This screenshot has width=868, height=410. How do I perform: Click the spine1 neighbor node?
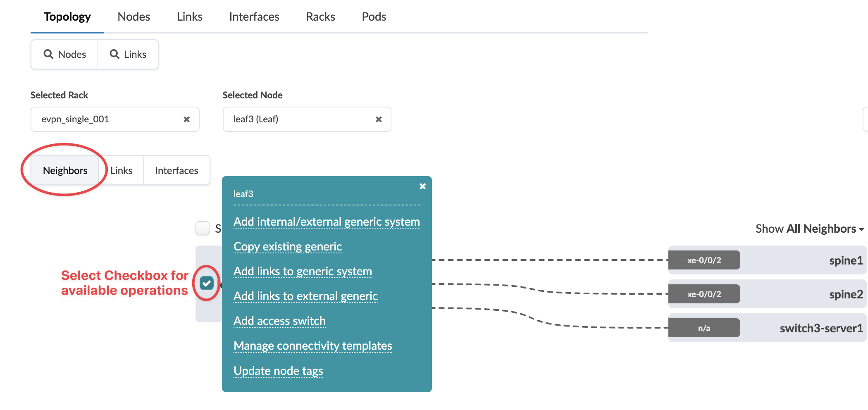[845, 260]
